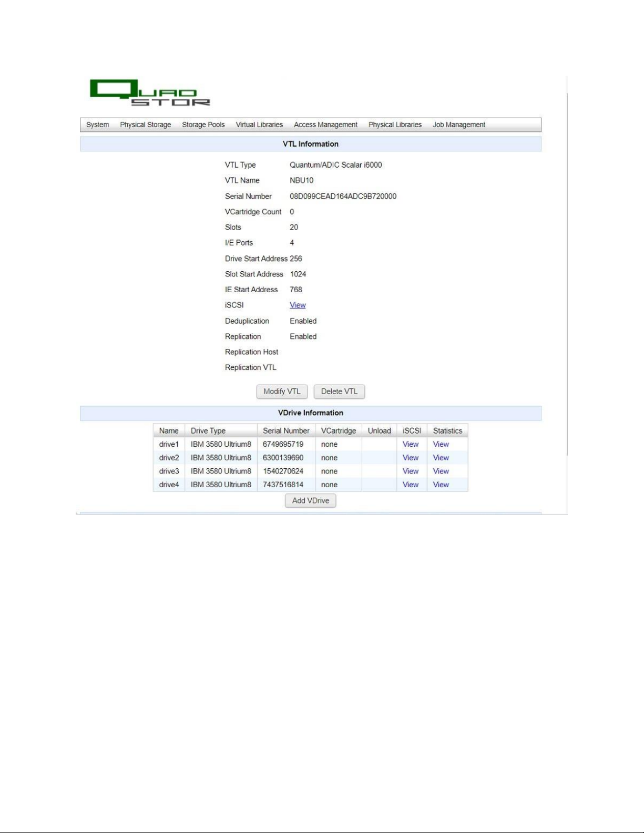
Task: Click the Modify VTL button
Action: click(282, 392)
